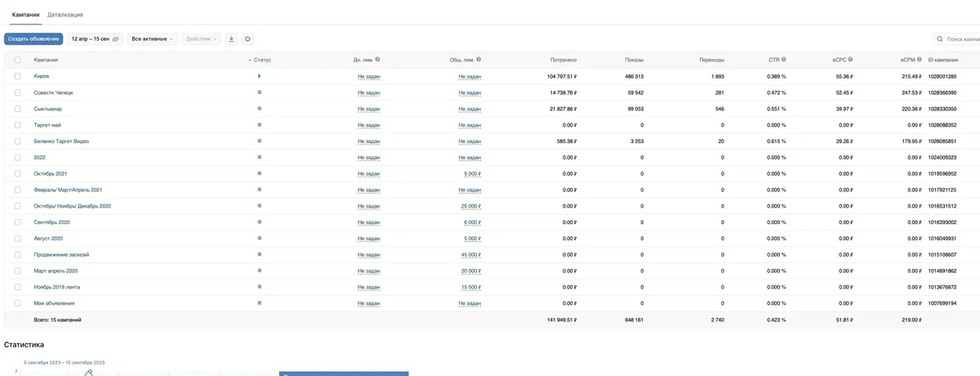Check the Киров campaign checkbox
This screenshot has height=376, width=980.
(18, 76)
